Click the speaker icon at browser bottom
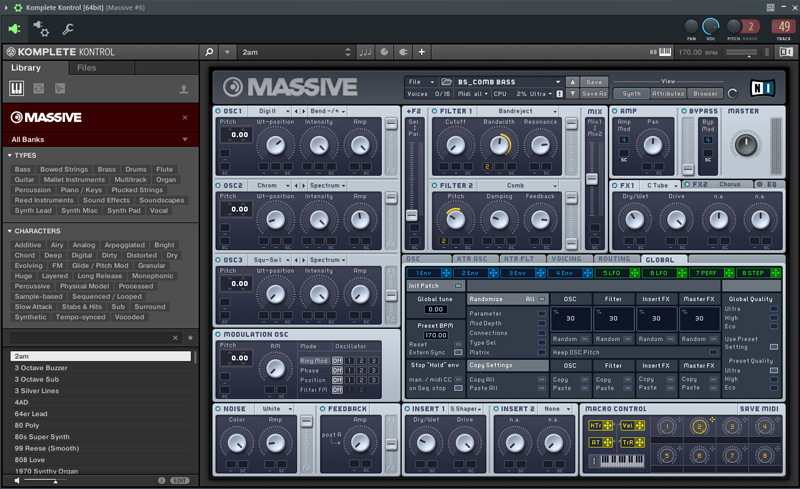Image resolution: width=800 pixels, height=489 pixels. (x=17, y=480)
